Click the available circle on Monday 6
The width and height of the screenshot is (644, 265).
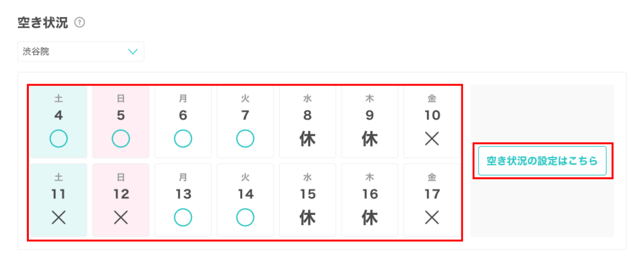[183, 139]
